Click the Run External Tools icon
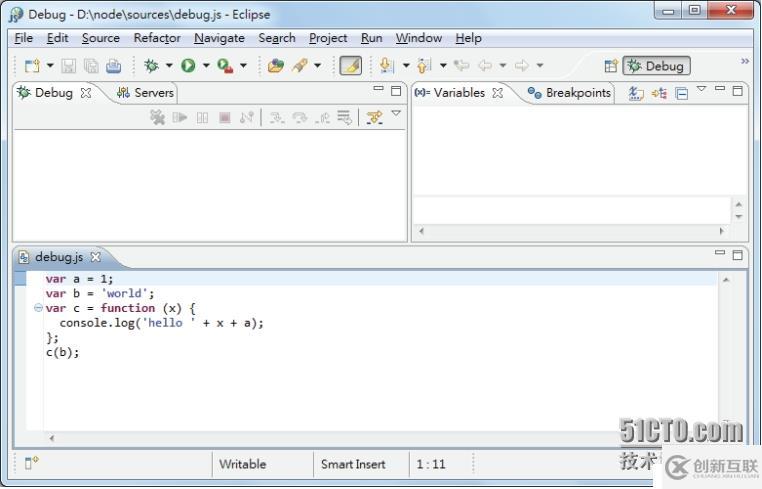 tap(225, 66)
